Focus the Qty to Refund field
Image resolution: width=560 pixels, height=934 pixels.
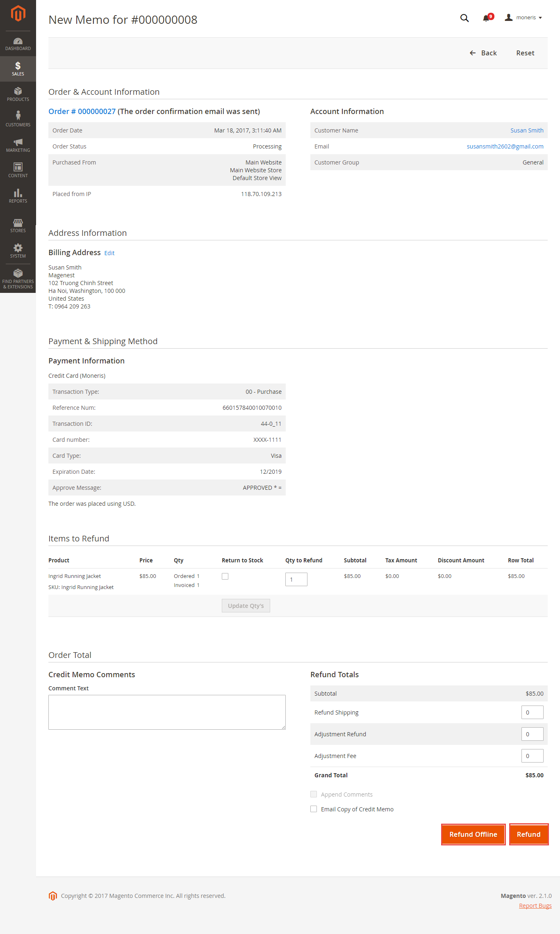click(296, 579)
